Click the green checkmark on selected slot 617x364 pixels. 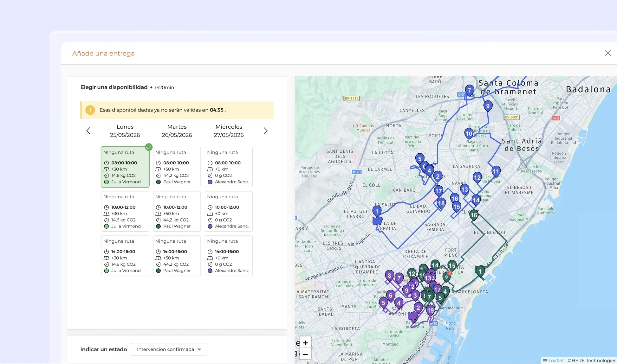click(x=149, y=147)
